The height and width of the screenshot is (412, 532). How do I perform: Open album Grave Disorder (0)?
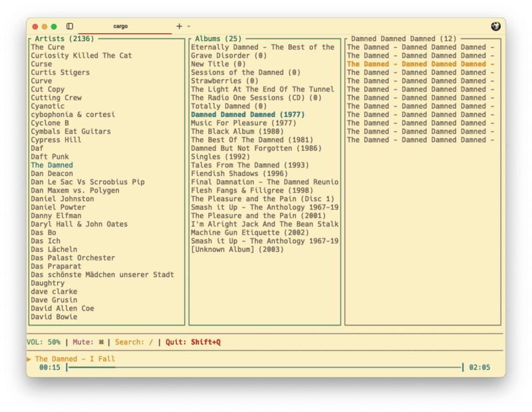tap(229, 56)
